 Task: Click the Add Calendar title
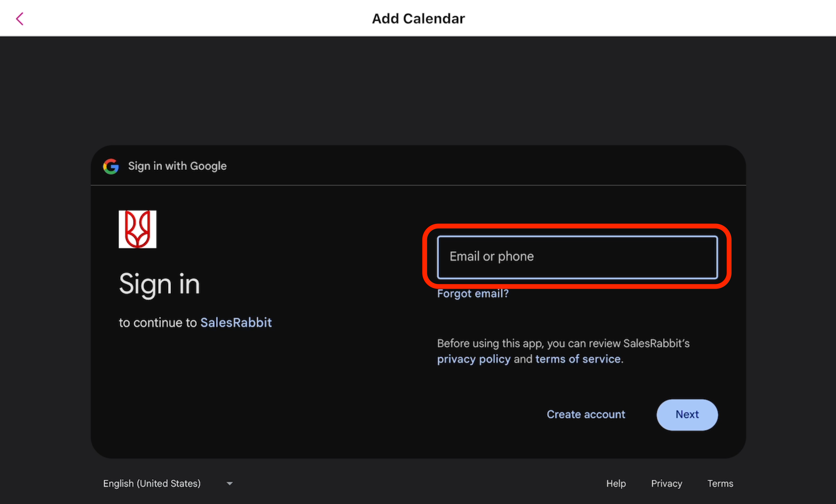[418, 19]
